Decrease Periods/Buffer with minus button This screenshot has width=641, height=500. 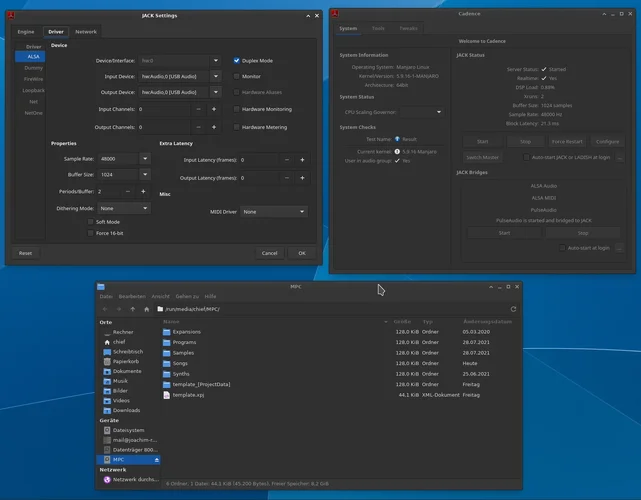[x=127, y=190]
